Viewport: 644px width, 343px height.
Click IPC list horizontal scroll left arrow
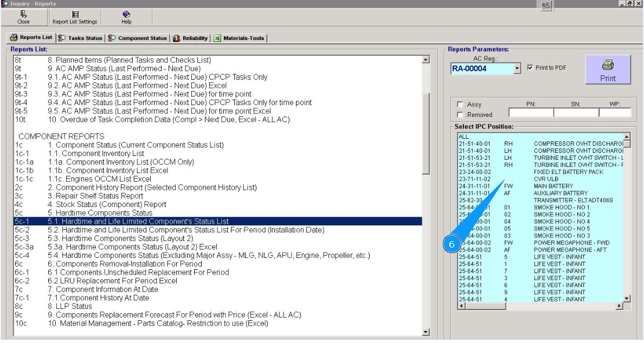coord(462,306)
